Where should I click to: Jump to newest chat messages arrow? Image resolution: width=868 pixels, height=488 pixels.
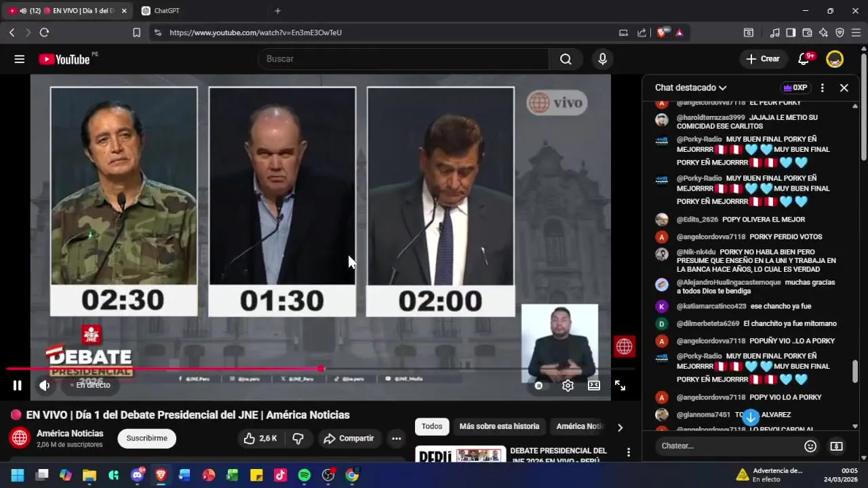pyautogui.click(x=750, y=418)
